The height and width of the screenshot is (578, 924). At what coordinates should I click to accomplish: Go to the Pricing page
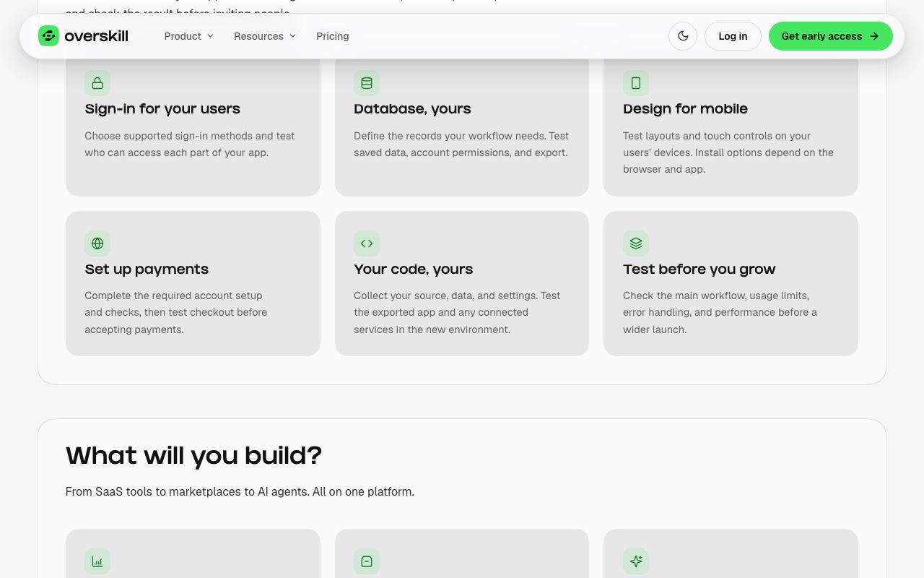pos(333,36)
